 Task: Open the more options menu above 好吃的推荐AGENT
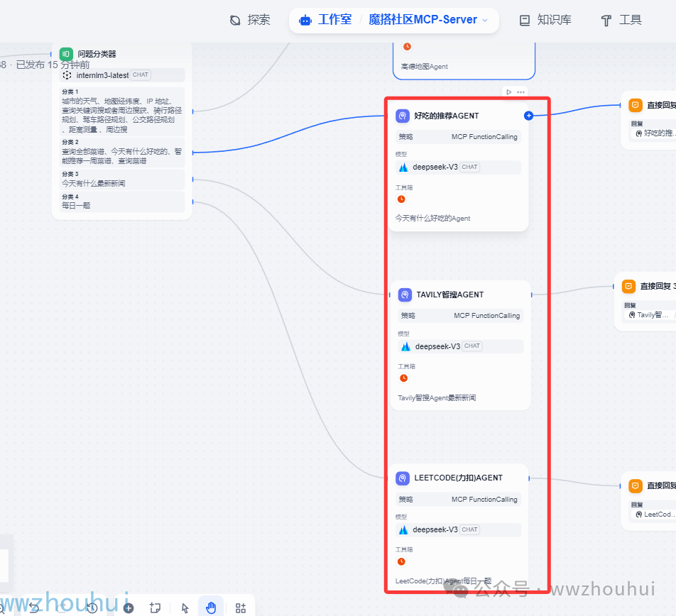click(520, 92)
